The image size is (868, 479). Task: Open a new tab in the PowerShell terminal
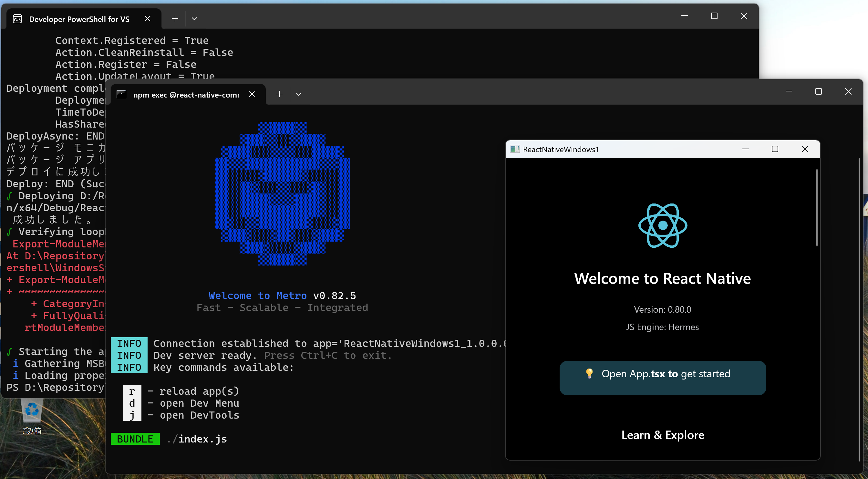[x=175, y=18]
